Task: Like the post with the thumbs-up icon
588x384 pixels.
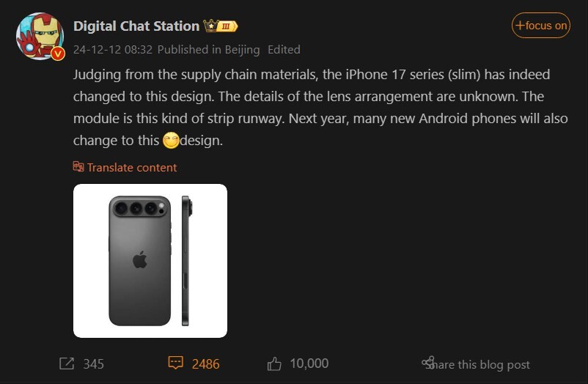Action: click(x=274, y=363)
